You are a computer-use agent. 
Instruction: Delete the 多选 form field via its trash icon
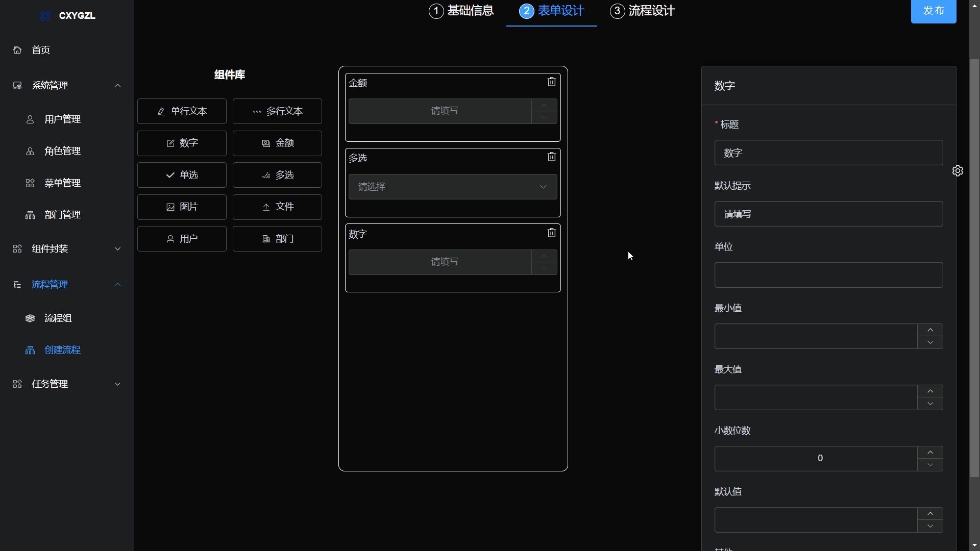(552, 157)
